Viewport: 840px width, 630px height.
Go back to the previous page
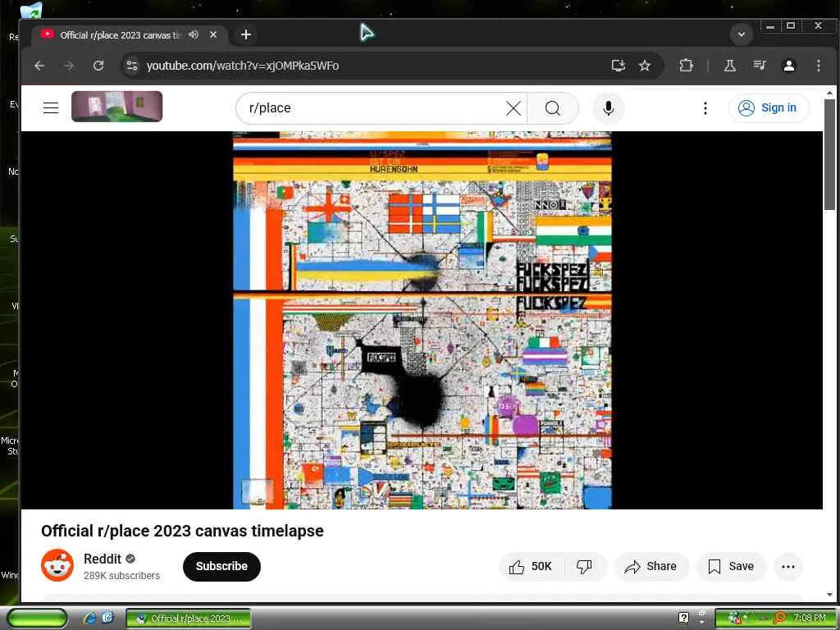pyautogui.click(x=39, y=66)
